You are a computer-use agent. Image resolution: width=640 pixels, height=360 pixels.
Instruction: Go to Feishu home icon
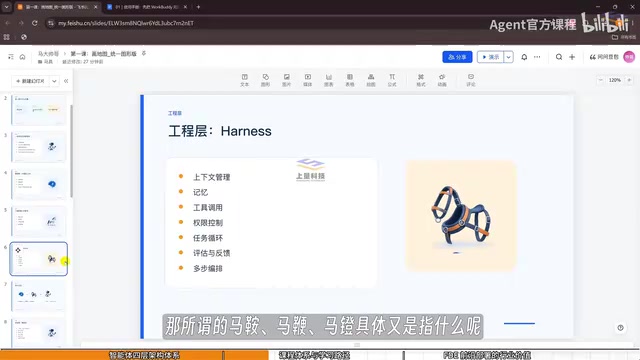22,57
